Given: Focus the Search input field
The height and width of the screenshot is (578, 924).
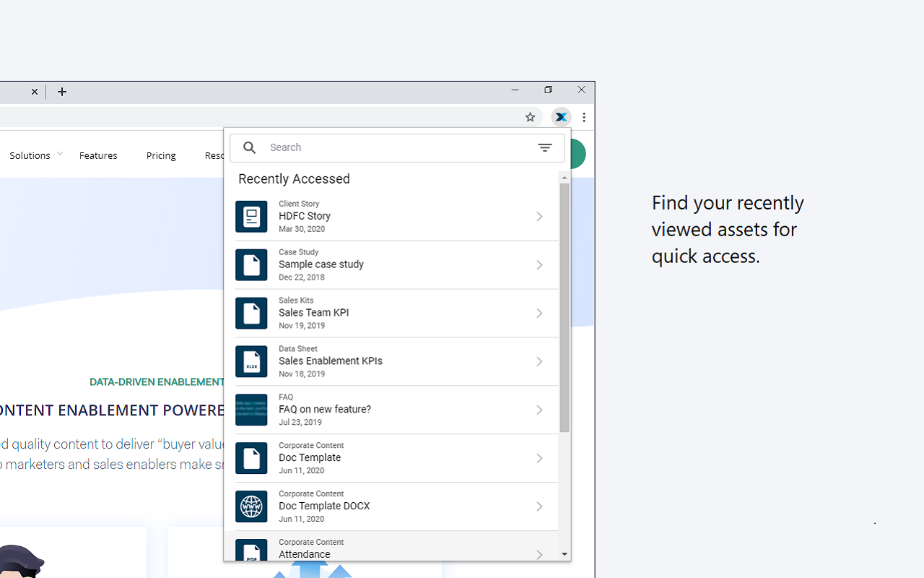Looking at the screenshot, I should tap(397, 147).
